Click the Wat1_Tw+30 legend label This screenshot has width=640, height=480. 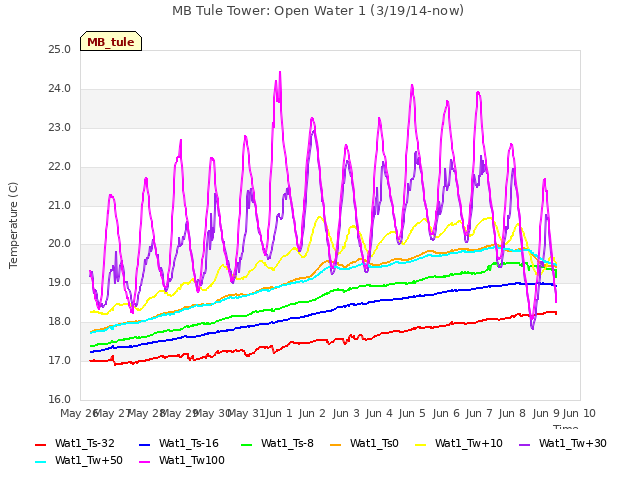[573, 444]
